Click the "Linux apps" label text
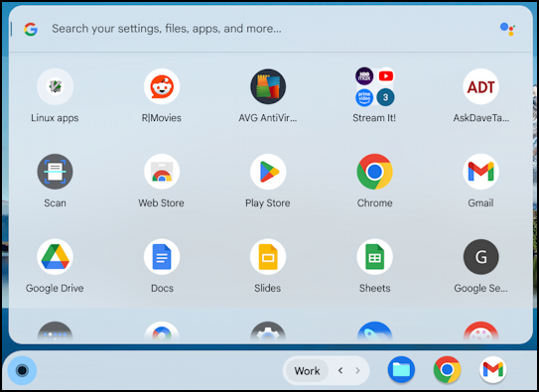Viewport: 539px width, 392px height. (x=55, y=118)
